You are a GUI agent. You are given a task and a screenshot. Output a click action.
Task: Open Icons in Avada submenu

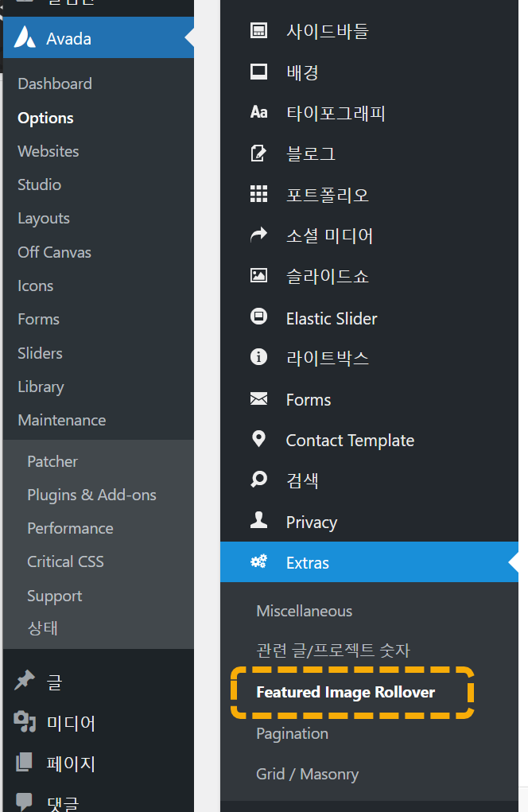[35, 286]
